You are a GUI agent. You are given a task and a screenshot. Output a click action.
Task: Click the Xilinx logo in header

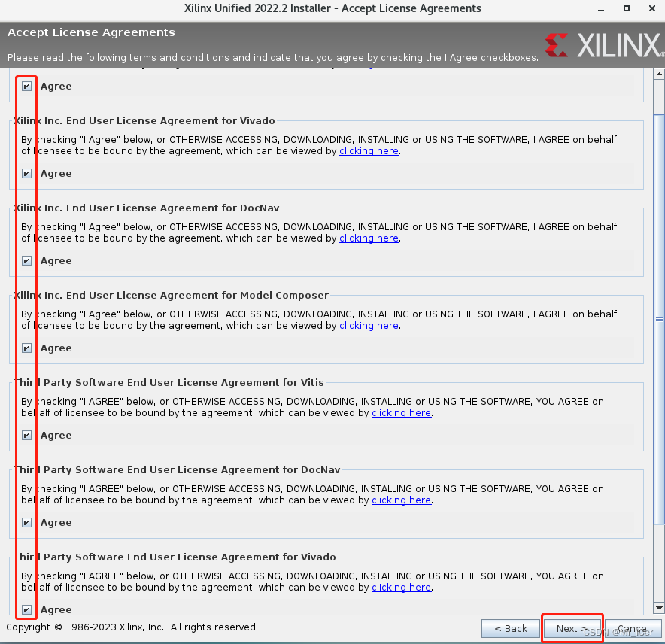pos(604,45)
